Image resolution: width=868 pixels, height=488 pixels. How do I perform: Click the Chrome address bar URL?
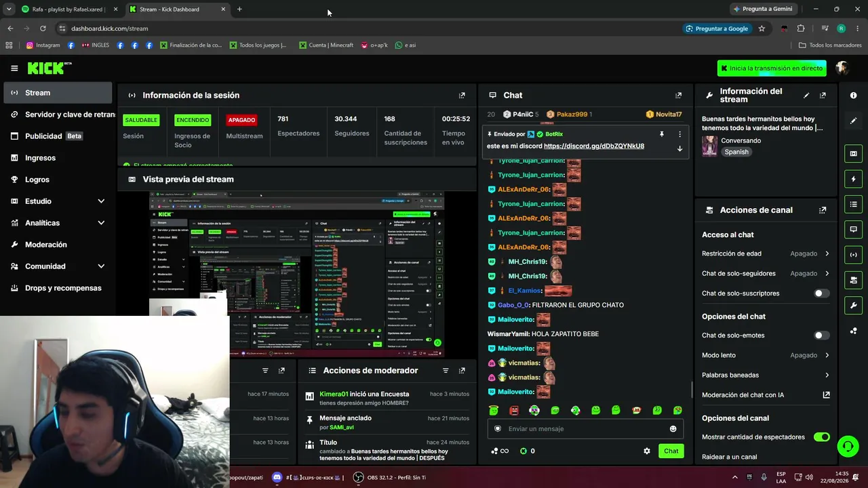point(109,28)
